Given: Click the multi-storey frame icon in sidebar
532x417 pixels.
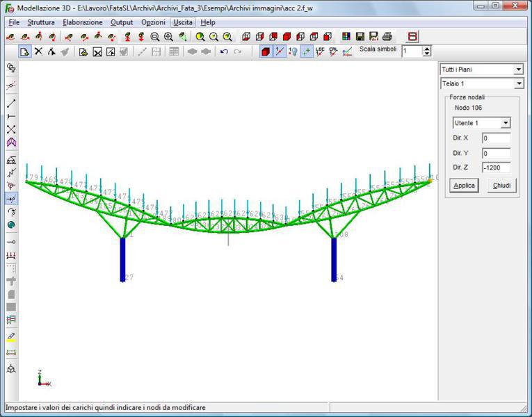Looking at the screenshot, I should click(11, 320).
